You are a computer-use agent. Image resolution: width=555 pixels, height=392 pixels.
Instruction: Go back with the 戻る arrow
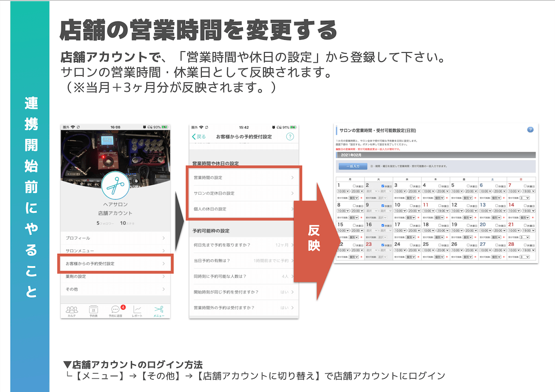tap(199, 136)
